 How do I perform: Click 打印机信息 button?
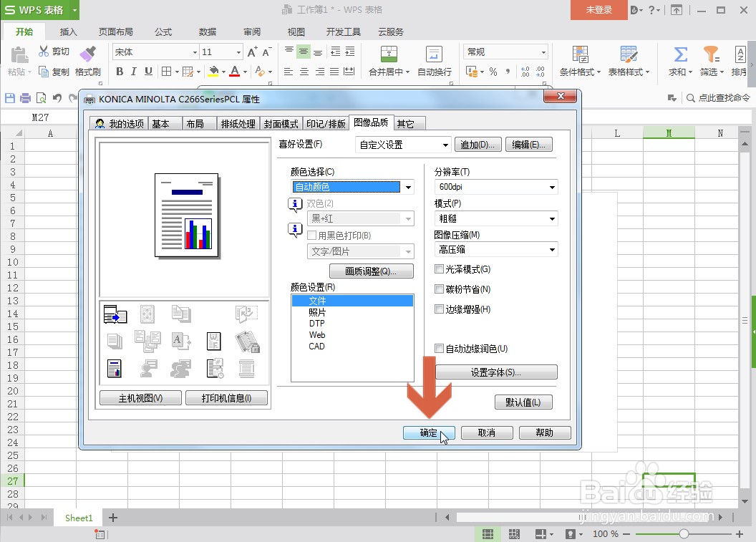[x=227, y=398]
